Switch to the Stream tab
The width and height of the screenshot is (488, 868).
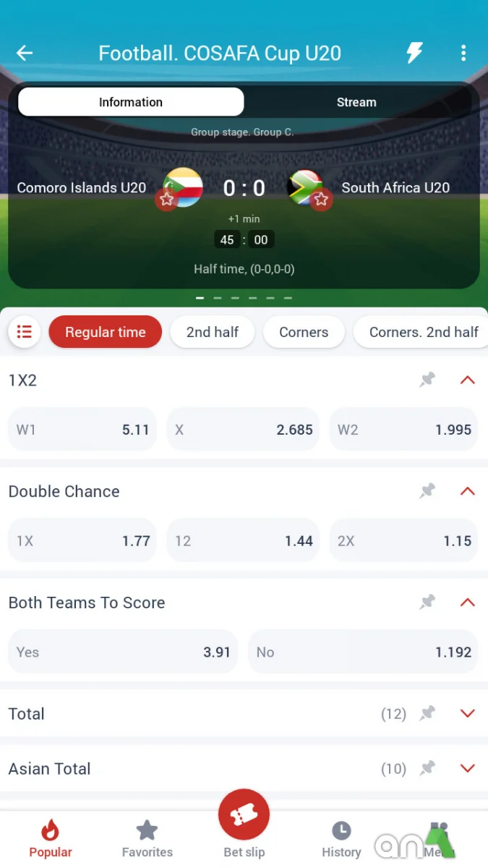coord(356,102)
